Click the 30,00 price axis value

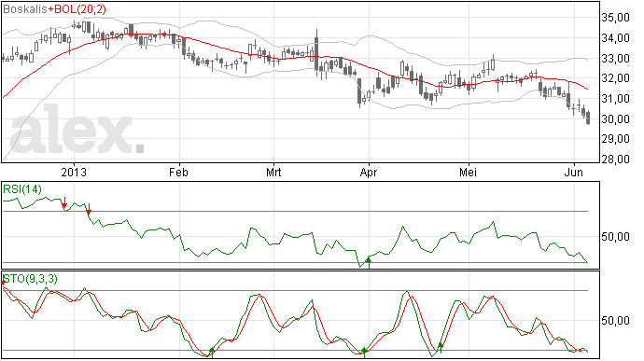click(x=615, y=119)
